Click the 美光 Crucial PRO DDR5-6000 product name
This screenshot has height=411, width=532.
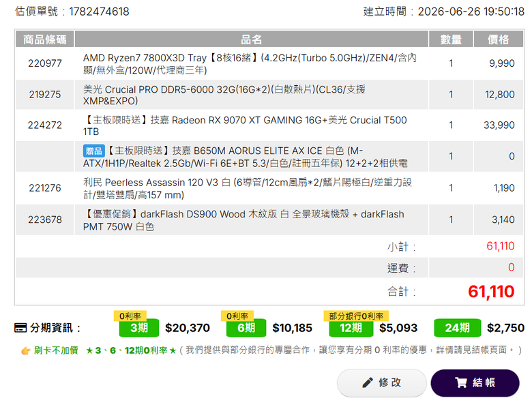click(x=224, y=95)
